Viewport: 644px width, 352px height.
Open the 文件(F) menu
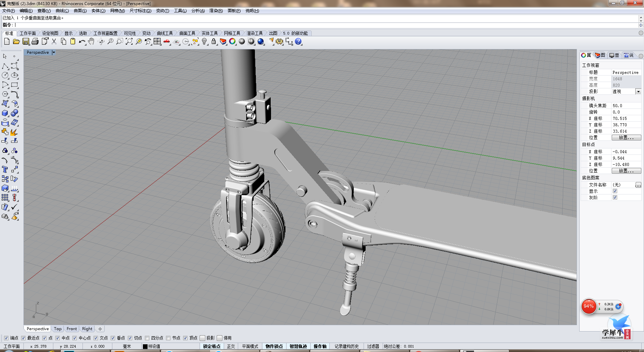tap(9, 11)
